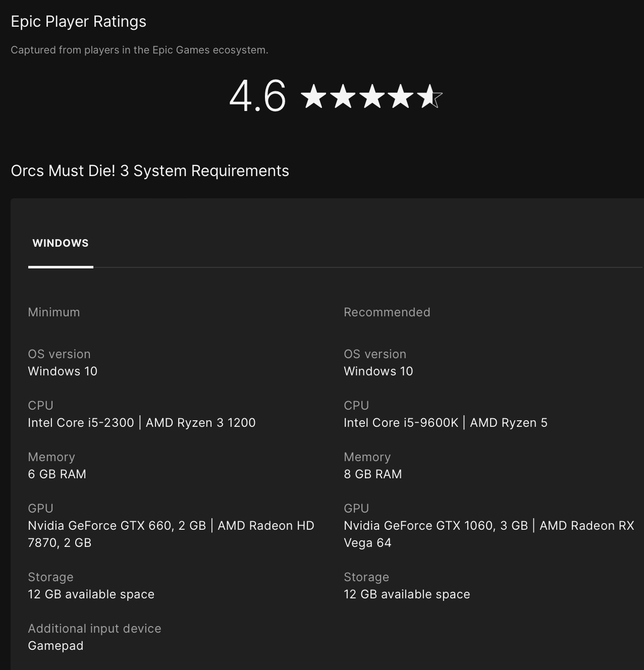Click the second rating star
The image size is (644, 670).
pyautogui.click(x=343, y=96)
